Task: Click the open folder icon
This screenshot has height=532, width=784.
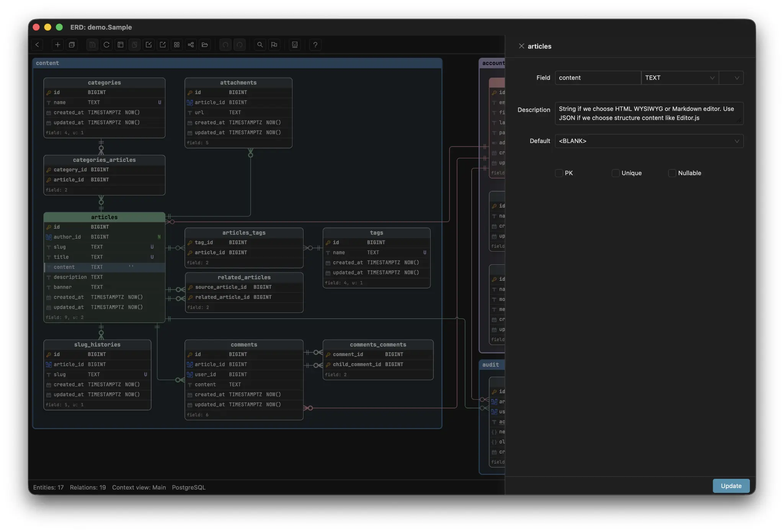Action: click(205, 45)
